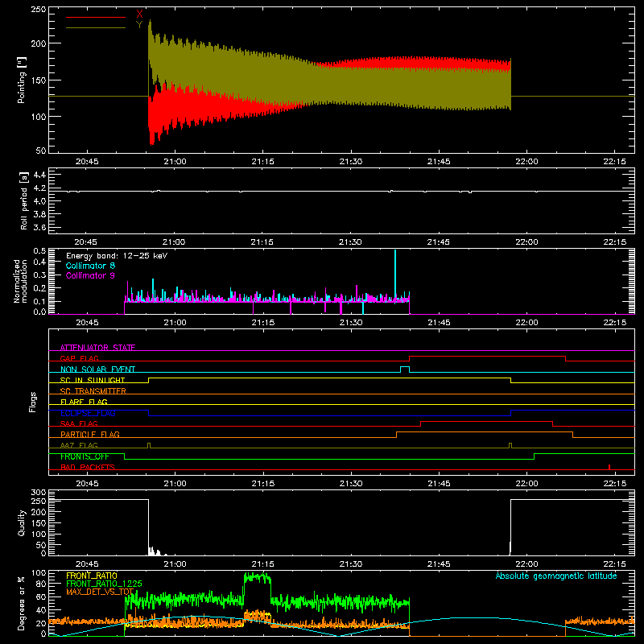This screenshot has width=644, height=644.
Task: Click the 'Pointing ["]' axis label
Action: tap(22, 80)
